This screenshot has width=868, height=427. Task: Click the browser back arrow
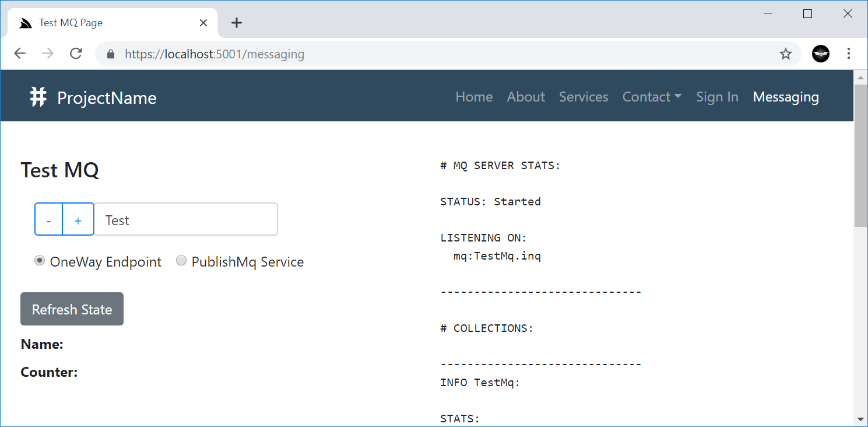pyautogui.click(x=20, y=54)
